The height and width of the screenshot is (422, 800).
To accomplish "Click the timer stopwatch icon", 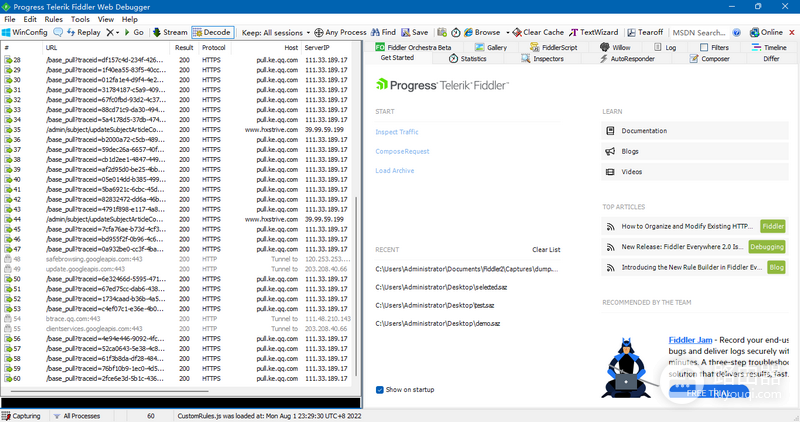I will tap(455, 32).
